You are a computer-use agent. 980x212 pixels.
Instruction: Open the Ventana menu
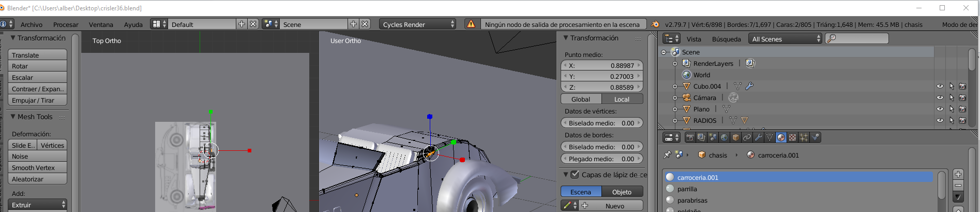pyautogui.click(x=101, y=24)
